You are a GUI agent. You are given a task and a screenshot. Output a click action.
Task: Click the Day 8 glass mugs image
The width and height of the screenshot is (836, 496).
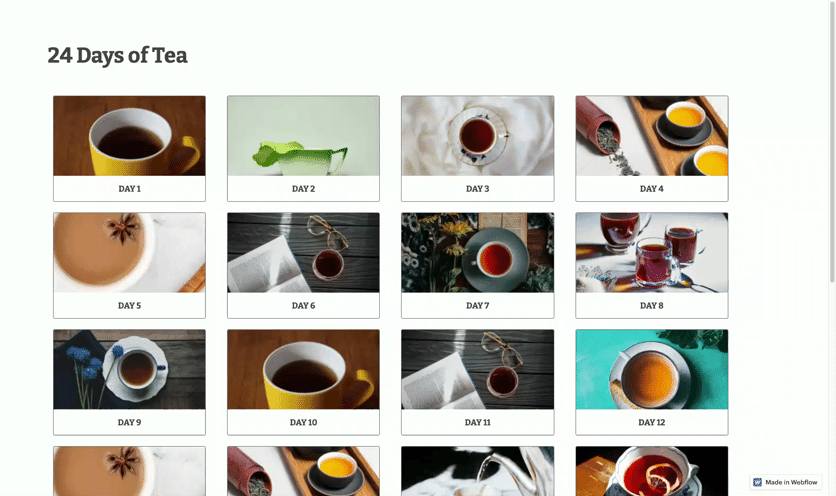point(652,253)
